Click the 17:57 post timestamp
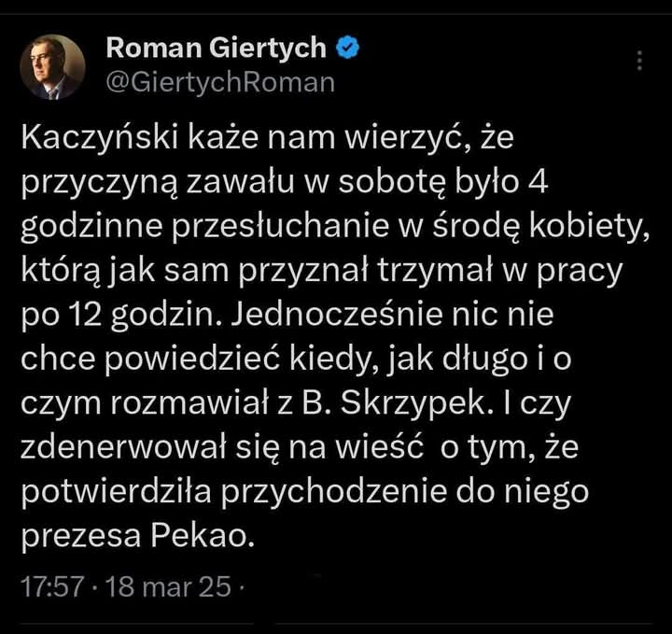The image size is (672, 634). (49, 589)
